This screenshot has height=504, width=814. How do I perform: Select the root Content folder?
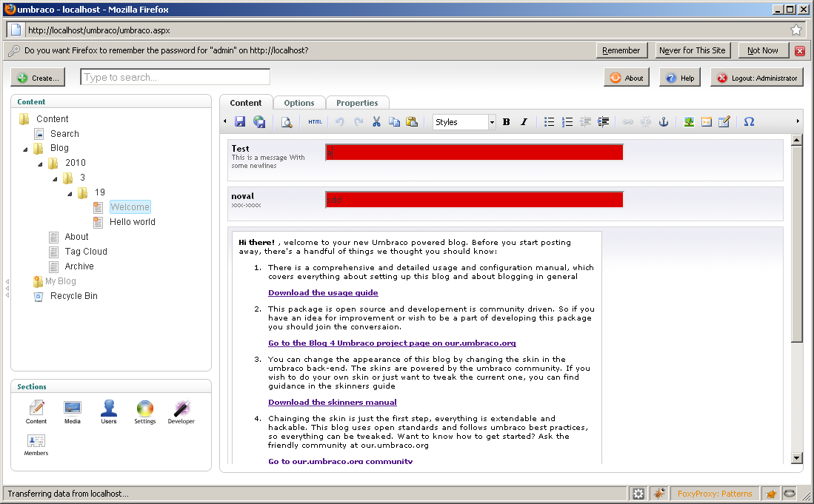pos(52,118)
